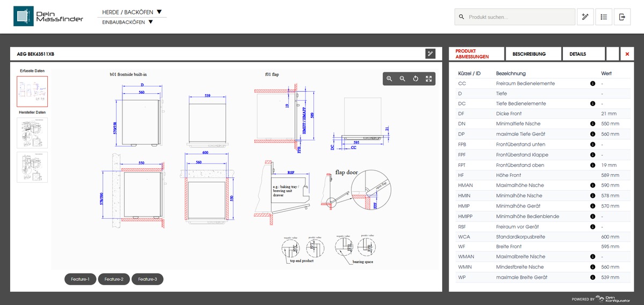Screen dimensions: 644x305
Task: Click the edit icon next to AEG BEK43511XB title
Action: point(430,54)
